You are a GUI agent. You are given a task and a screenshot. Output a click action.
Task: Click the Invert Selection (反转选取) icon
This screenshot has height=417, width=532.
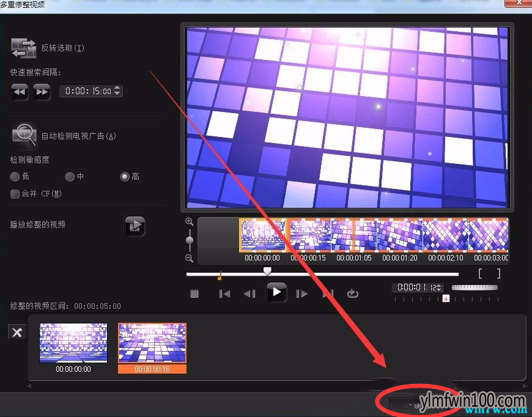[24, 48]
